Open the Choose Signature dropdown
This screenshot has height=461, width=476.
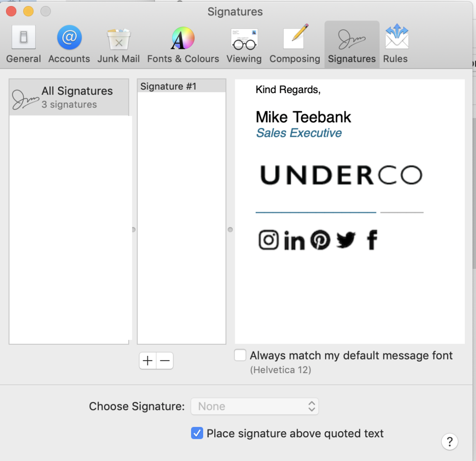(x=254, y=406)
